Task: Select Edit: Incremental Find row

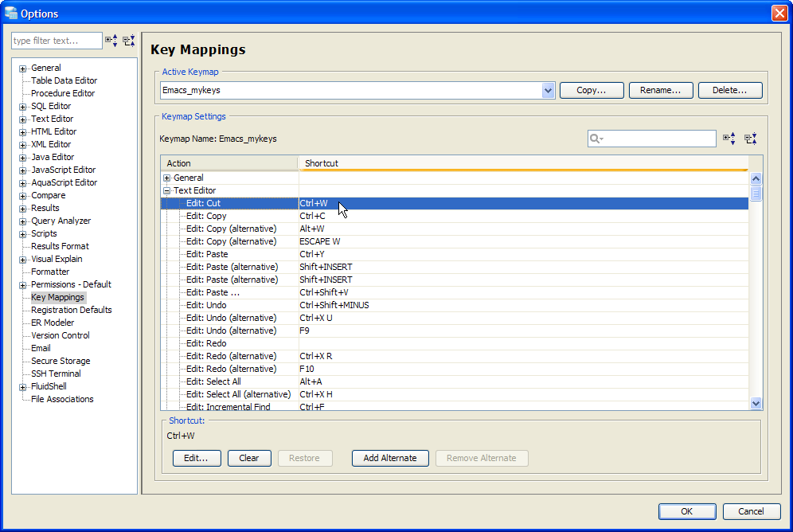Action: click(x=454, y=407)
